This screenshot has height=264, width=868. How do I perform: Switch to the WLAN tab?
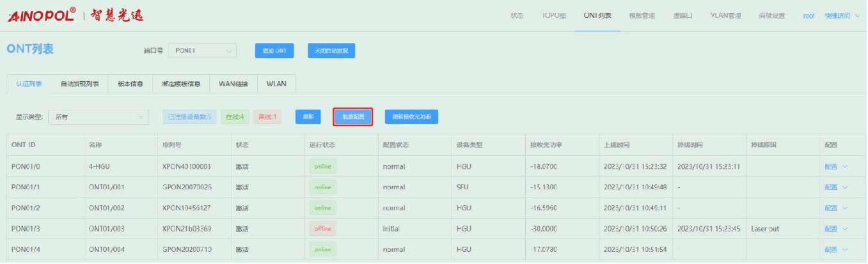point(276,84)
